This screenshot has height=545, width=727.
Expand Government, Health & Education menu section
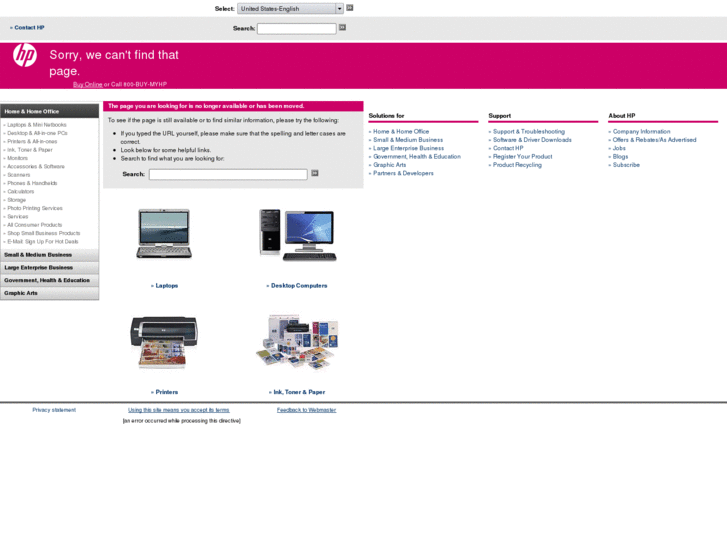tap(50, 281)
